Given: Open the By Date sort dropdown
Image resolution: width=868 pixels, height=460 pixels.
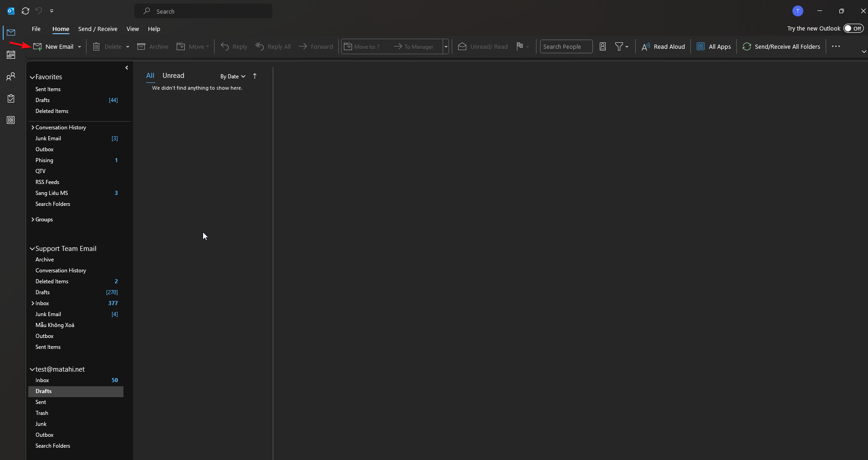Looking at the screenshot, I should click(x=233, y=77).
